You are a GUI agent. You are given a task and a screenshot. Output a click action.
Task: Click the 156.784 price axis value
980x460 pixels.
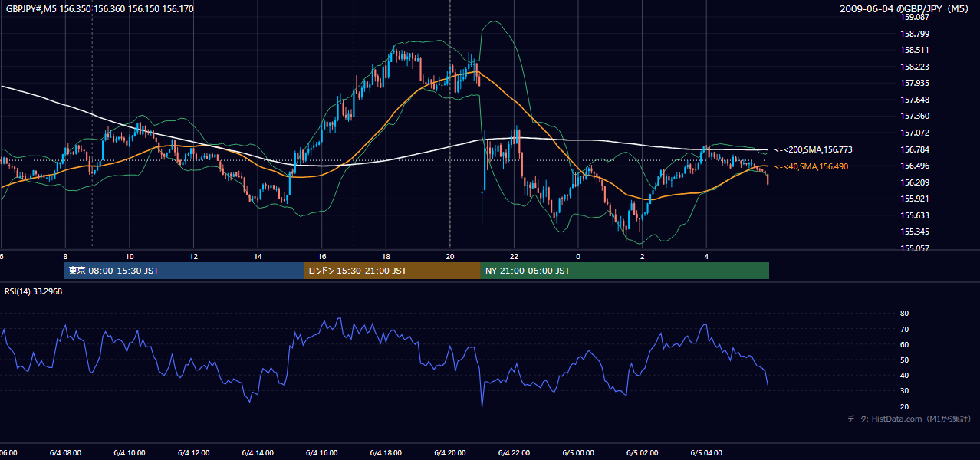click(915, 149)
